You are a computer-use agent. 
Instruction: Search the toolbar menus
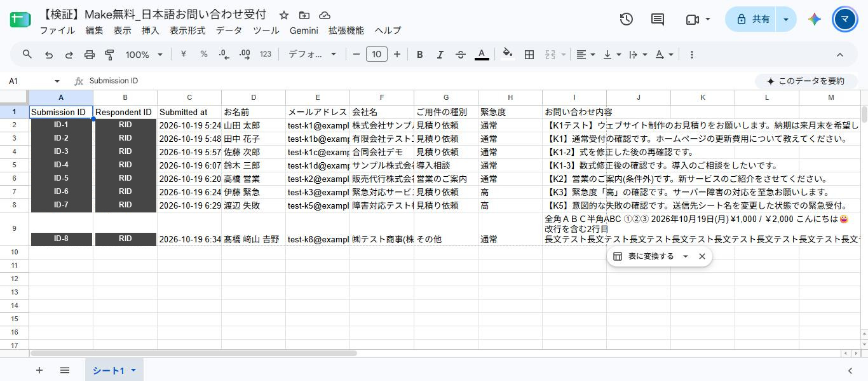tap(27, 55)
